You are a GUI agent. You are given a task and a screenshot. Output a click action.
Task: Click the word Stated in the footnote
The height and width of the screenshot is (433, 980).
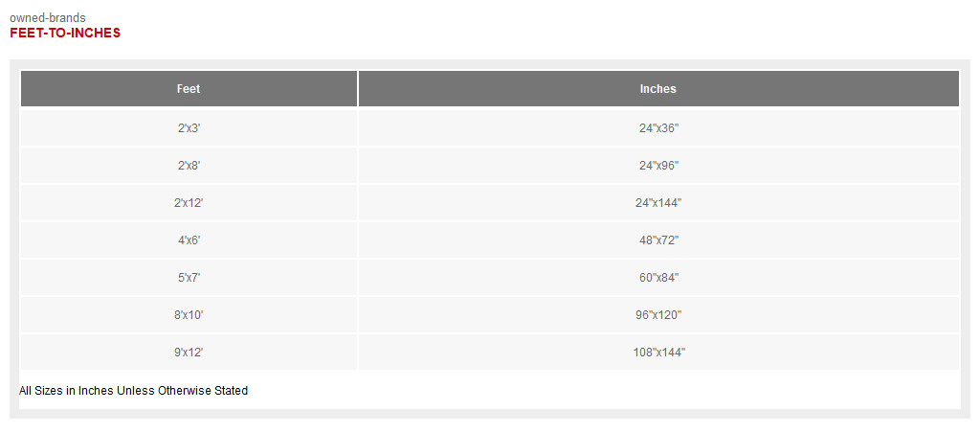coord(232,391)
